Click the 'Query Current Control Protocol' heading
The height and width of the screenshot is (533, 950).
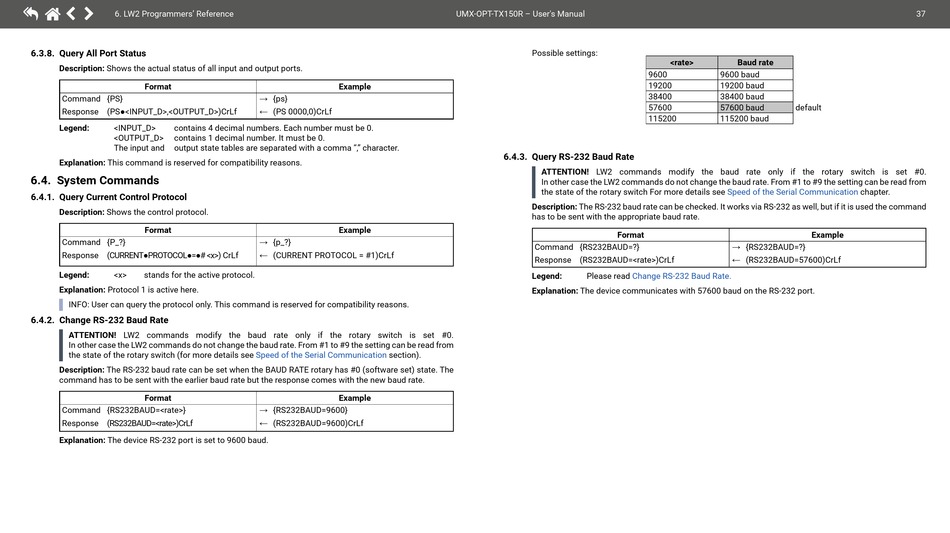[x=122, y=197]
